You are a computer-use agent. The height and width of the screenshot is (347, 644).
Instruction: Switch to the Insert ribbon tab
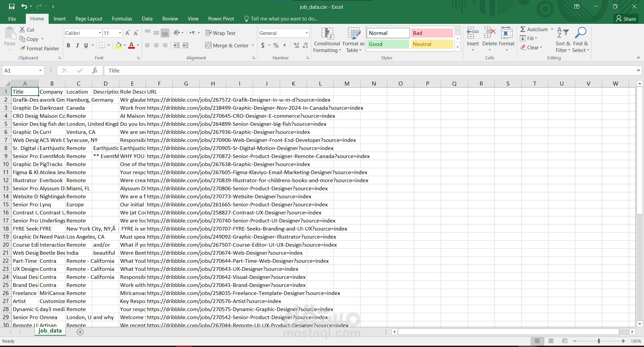coord(60,19)
